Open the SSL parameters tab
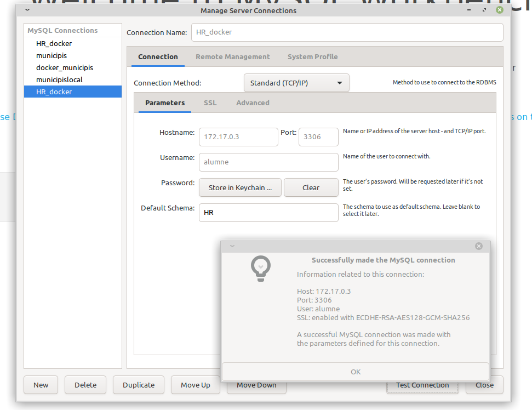 pos(210,102)
